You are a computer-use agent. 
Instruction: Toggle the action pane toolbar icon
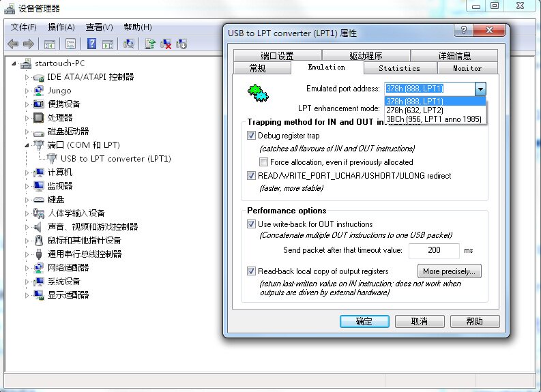tap(108, 44)
